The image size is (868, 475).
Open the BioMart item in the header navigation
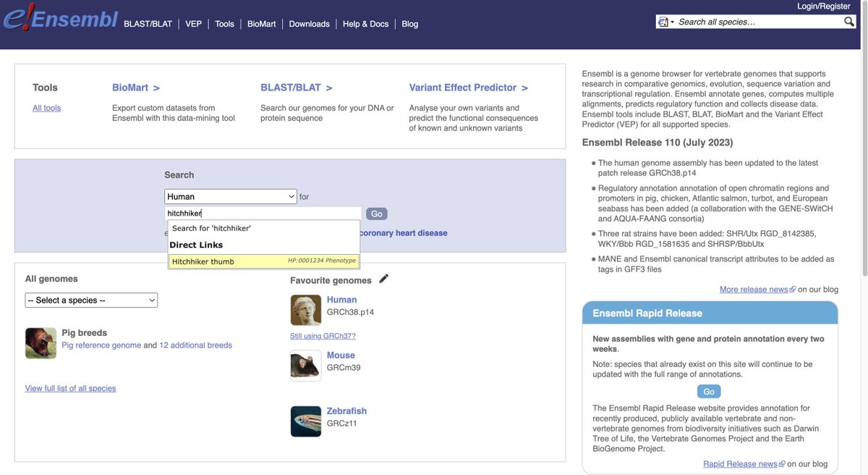point(262,24)
